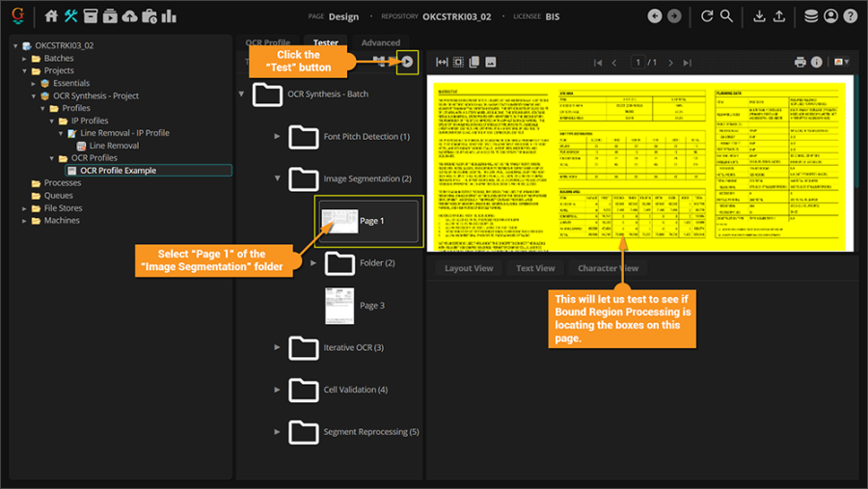
Task: Switch to the OCR Profile tab
Action: coord(268,42)
